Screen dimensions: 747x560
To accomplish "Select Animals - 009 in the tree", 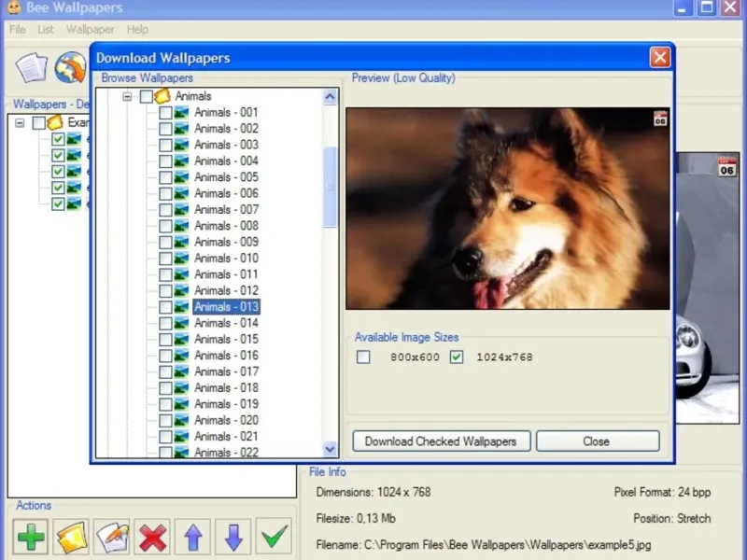I will tap(226, 243).
